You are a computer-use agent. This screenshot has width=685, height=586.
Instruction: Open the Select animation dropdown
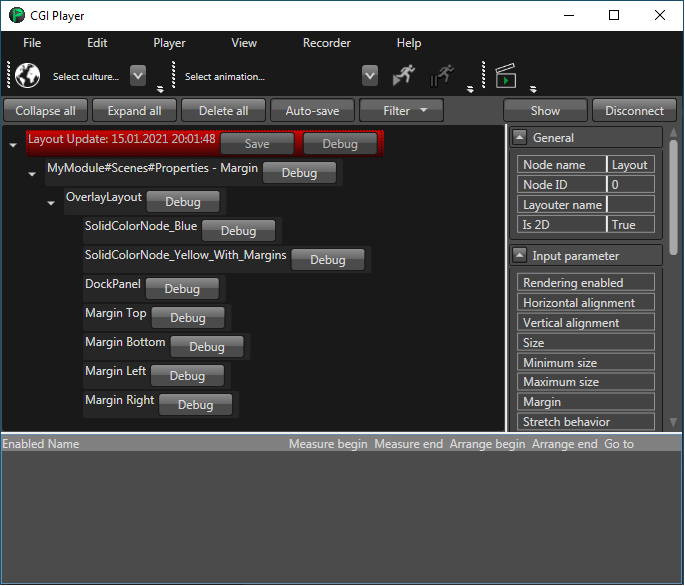click(x=370, y=76)
